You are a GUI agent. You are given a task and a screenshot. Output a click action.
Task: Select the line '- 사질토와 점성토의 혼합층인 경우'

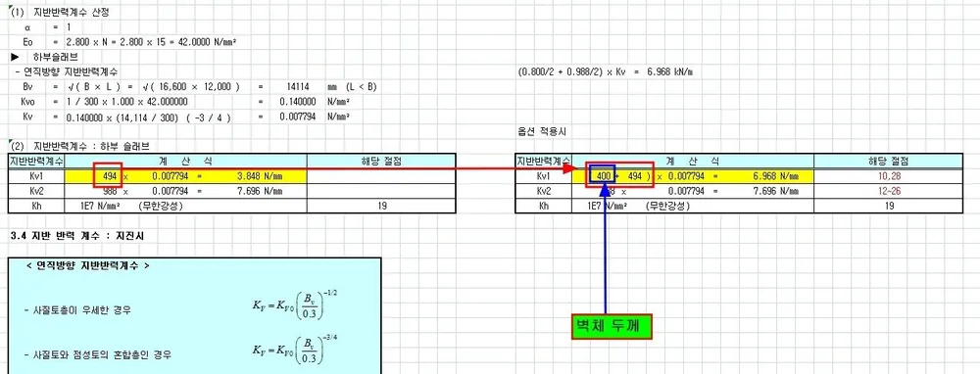point(97,355)
